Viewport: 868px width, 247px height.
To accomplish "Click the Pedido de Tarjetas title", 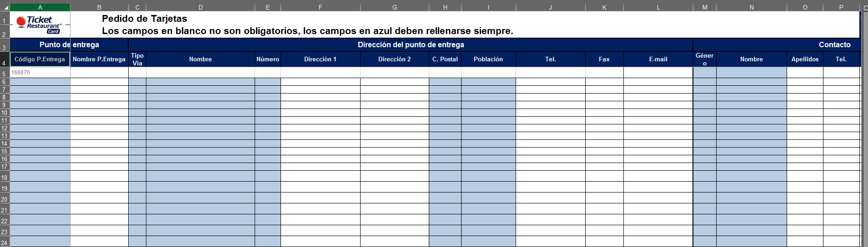I will click(145, 19).
